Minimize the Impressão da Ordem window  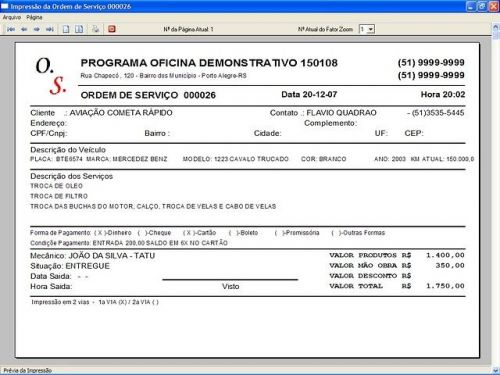pos(471,6)
